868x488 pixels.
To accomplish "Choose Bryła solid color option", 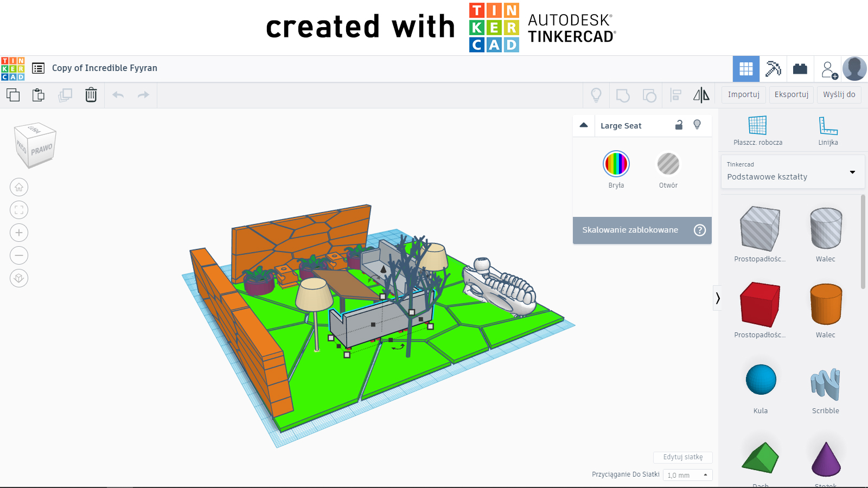I will [616, 164].
